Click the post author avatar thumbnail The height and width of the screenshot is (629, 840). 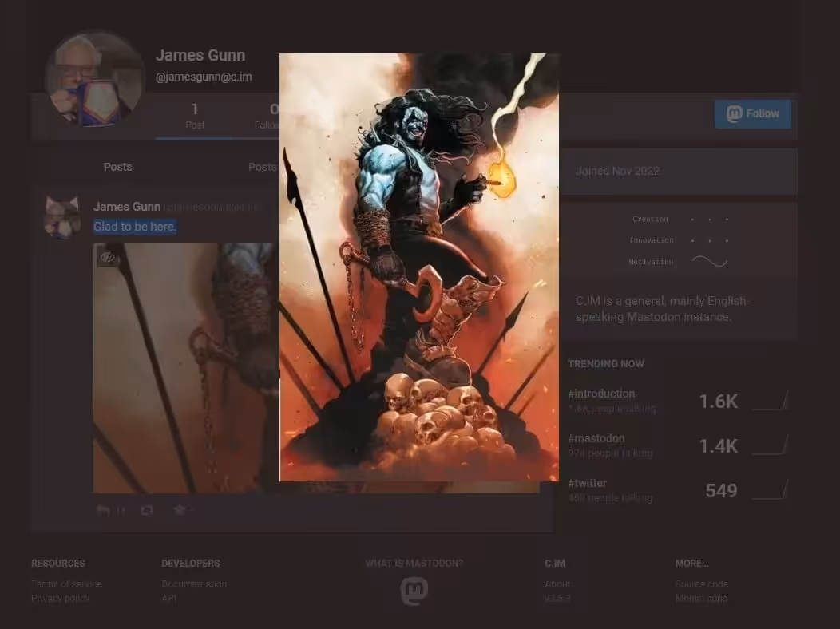[62, 217]
